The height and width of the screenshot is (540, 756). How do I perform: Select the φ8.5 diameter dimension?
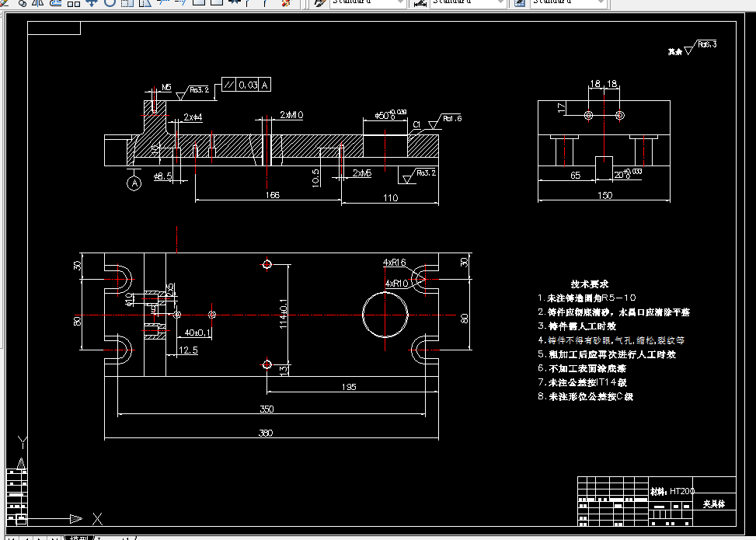coord(163,176)
